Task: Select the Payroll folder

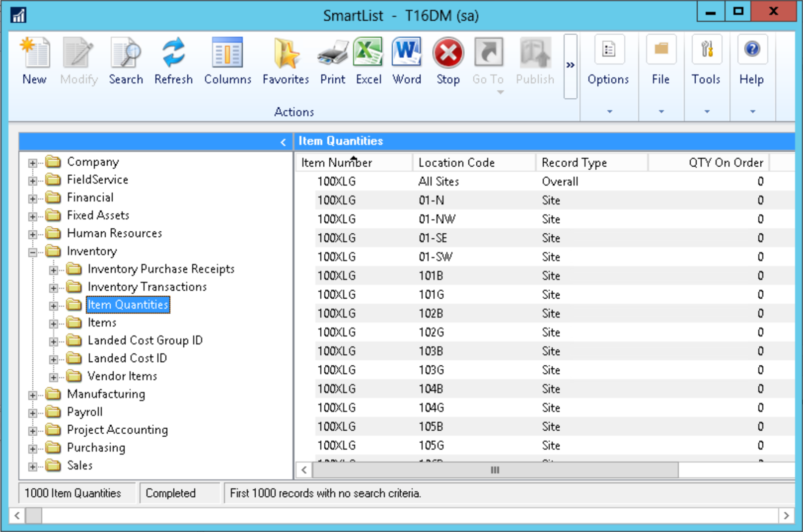Action: [x=84, y=412]
